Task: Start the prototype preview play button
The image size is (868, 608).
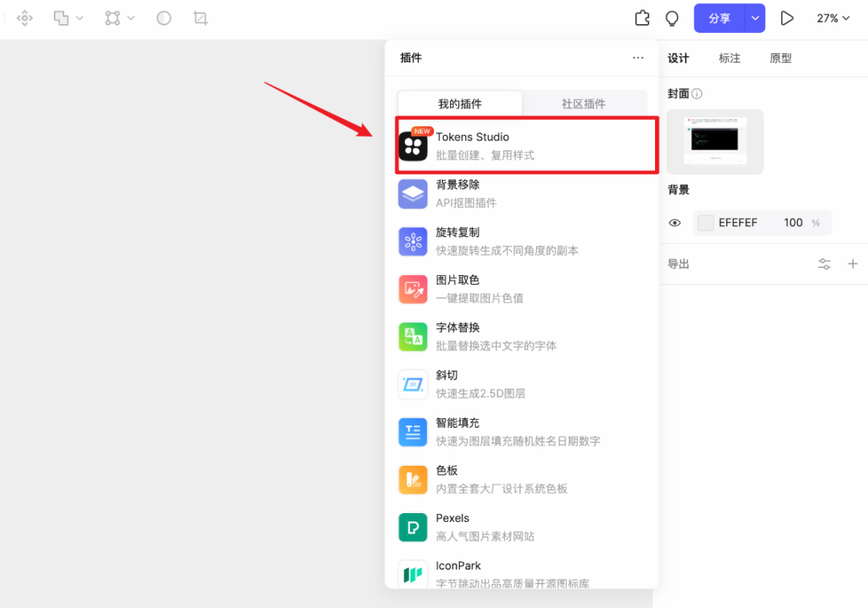Action: 787,18
